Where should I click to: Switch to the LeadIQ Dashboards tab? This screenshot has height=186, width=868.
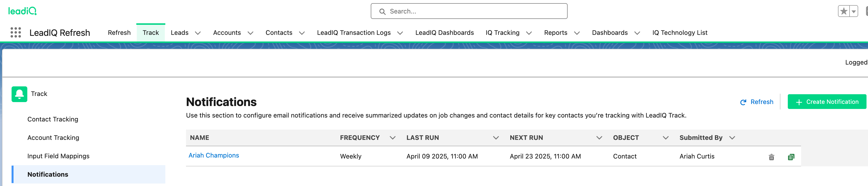coord(444,33)
